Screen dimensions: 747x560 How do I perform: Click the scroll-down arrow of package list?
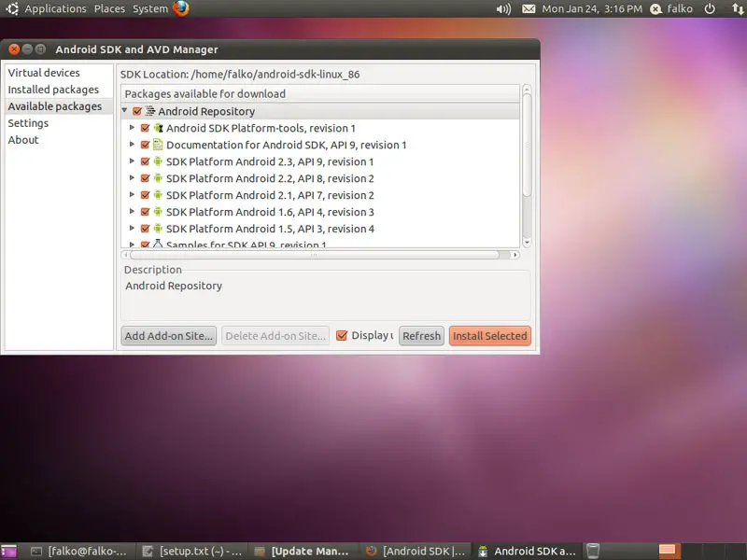tap(527, 243)
